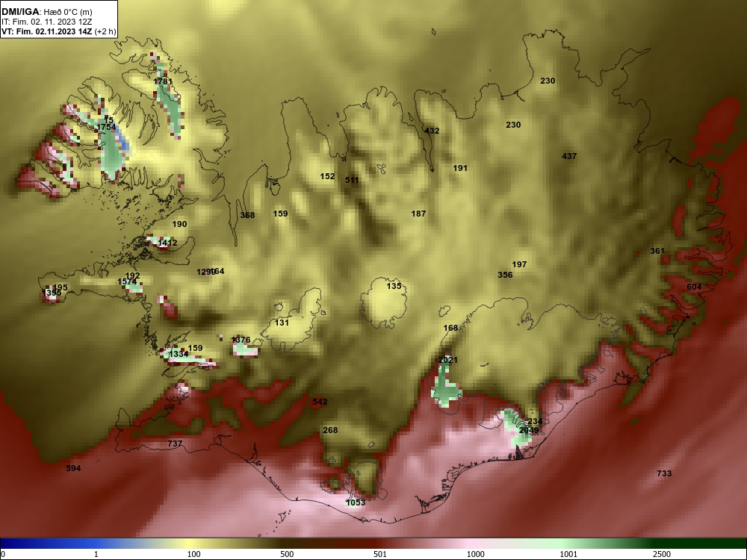Click the 'VT: Fim. 02.11.2023 14Z (+2 h)' line
Image resolution: width=747 pixels, height=560 pixels.
coord(58,31)
